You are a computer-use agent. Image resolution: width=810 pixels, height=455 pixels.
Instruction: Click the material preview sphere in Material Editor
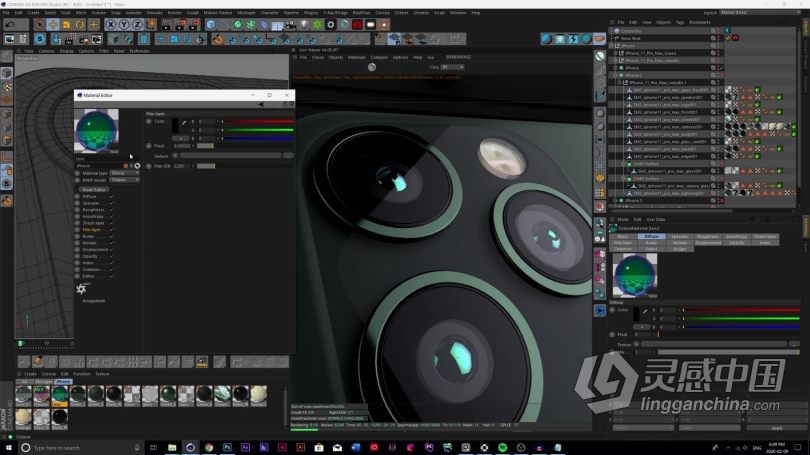(x=97, y=130)
